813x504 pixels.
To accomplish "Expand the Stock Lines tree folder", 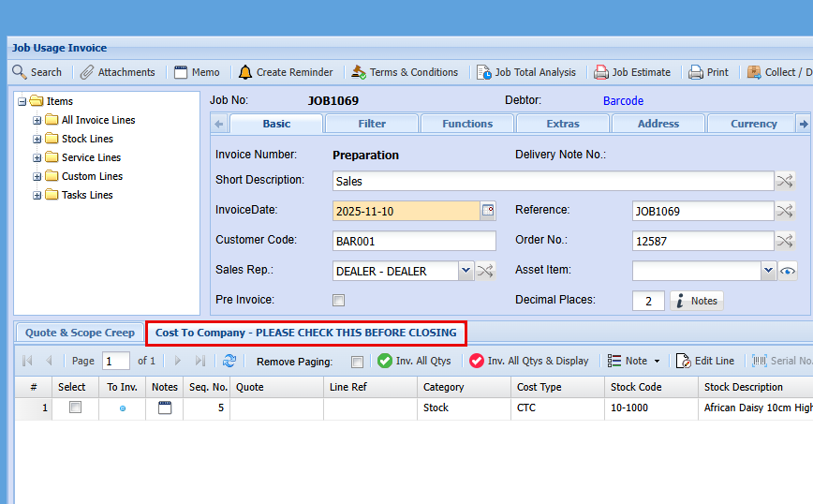I will point(37,139).
